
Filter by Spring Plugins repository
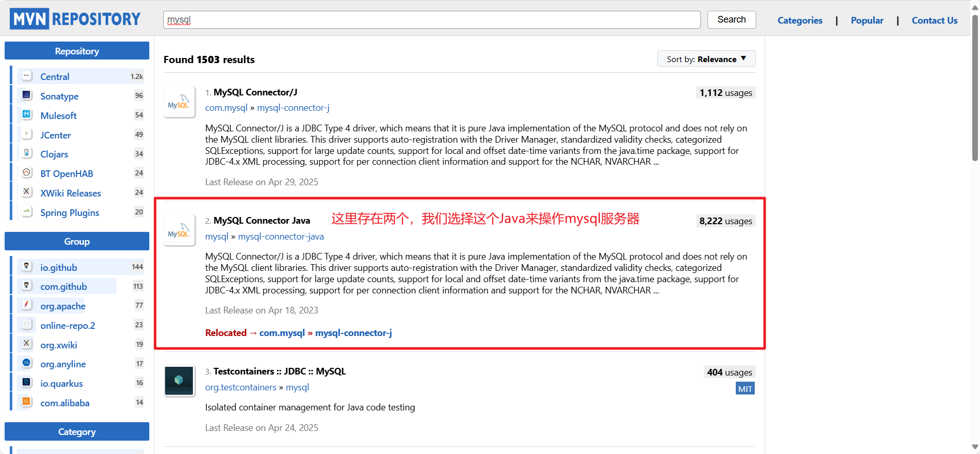coord(70,212)
